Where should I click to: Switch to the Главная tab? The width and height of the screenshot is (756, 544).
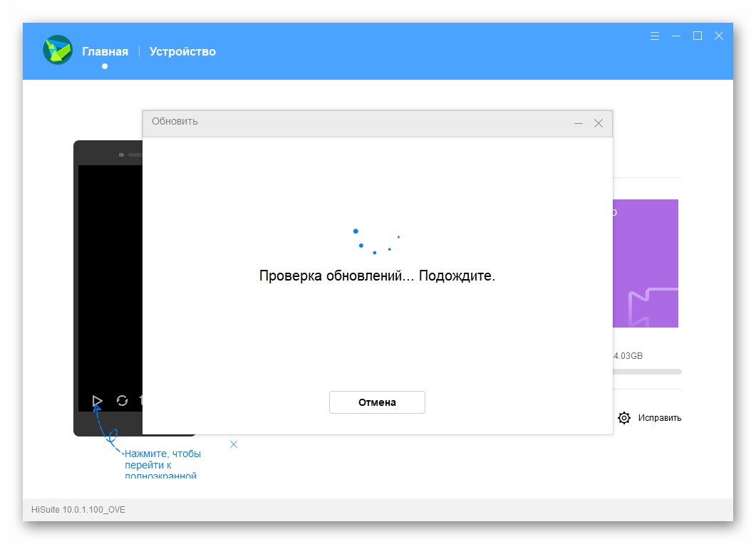tap(105, 51)
